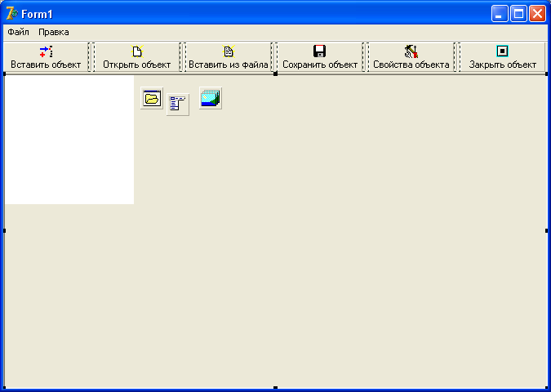The height and width of the screenshot is (392, 551).
Task: Select the ImageList component icon
Action: [x=210, y=98]
